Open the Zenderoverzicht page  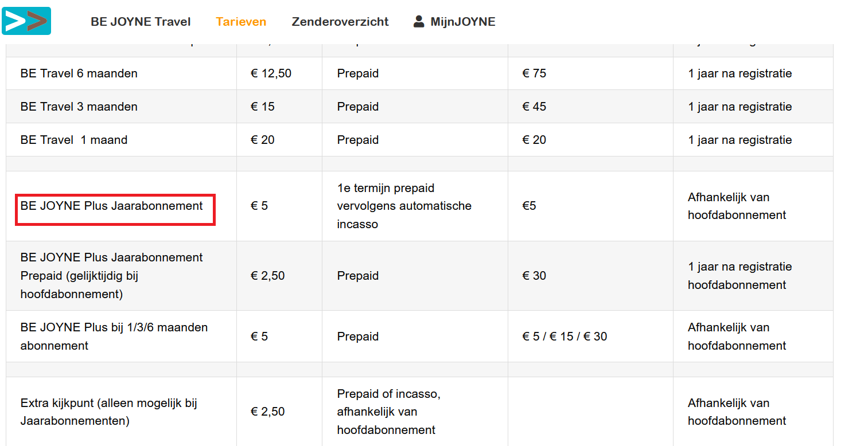point(340,22)
